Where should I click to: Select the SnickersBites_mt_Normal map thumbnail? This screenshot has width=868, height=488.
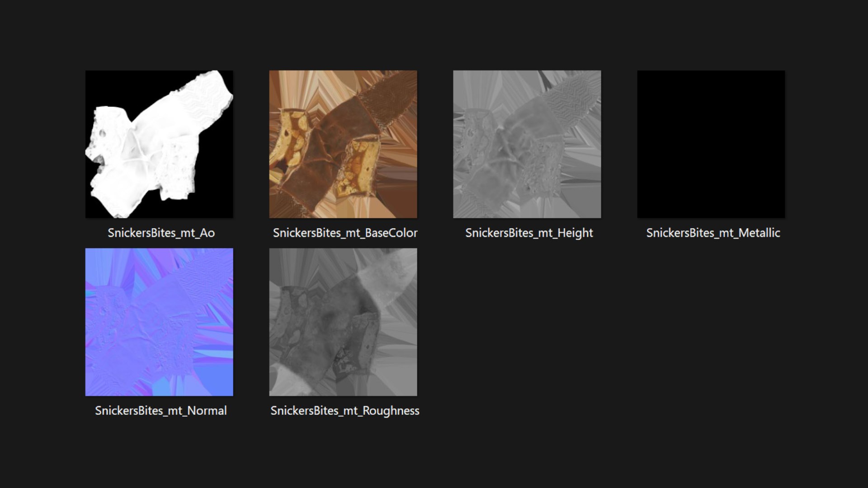(x=159, y=322)
